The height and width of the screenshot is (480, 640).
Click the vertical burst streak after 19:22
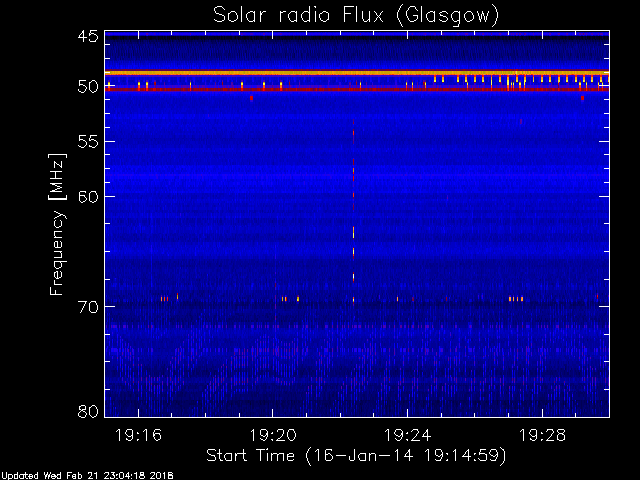tap(353, 211)
